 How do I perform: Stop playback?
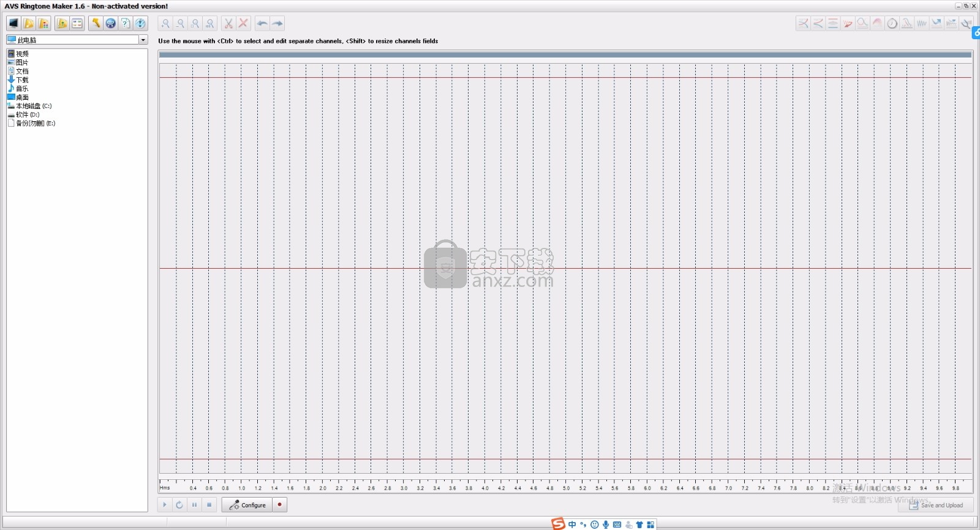209,505
